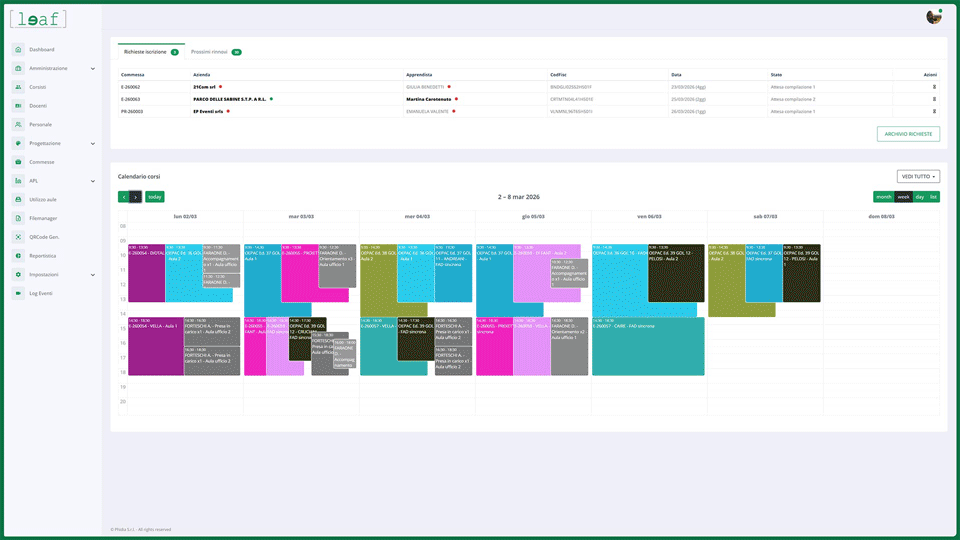Sort table by Stato column header
The height and width of the screenshot is (540, 960).
776,75
